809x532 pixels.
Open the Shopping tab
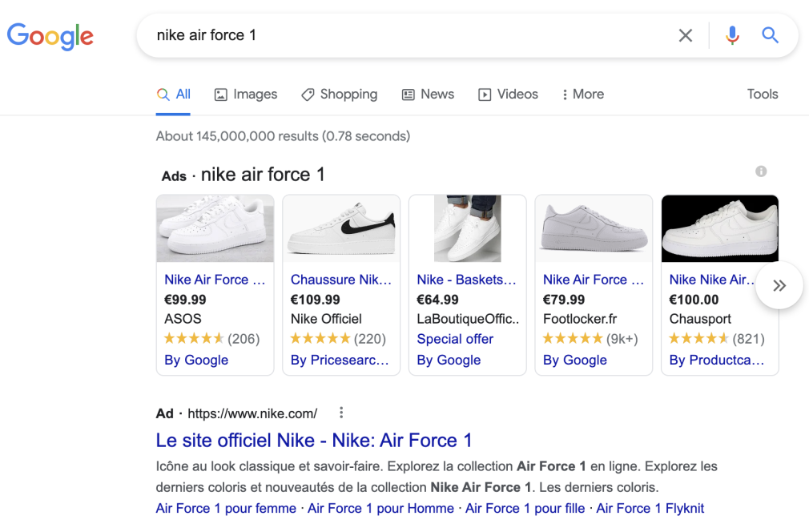(x=339, y=95)
